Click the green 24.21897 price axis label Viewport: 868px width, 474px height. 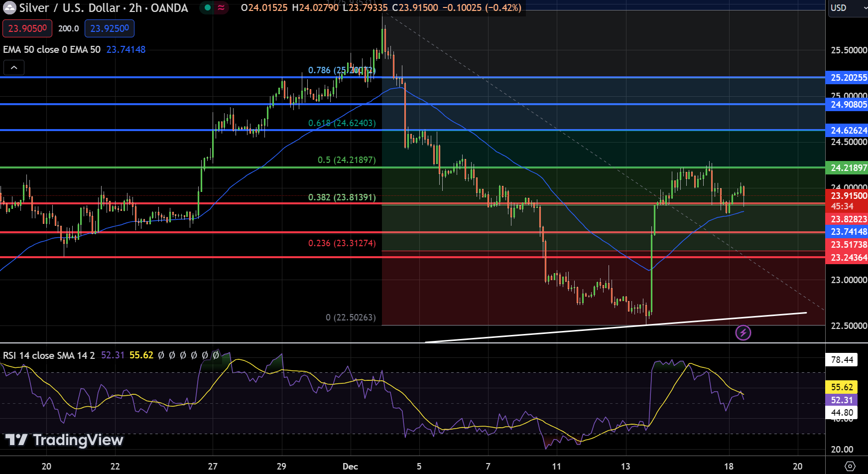point(847,168)
